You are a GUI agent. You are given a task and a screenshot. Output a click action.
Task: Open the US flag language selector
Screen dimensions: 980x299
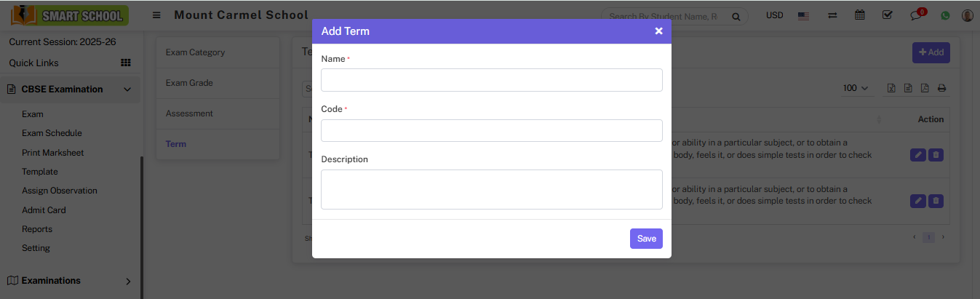(803, 15)
